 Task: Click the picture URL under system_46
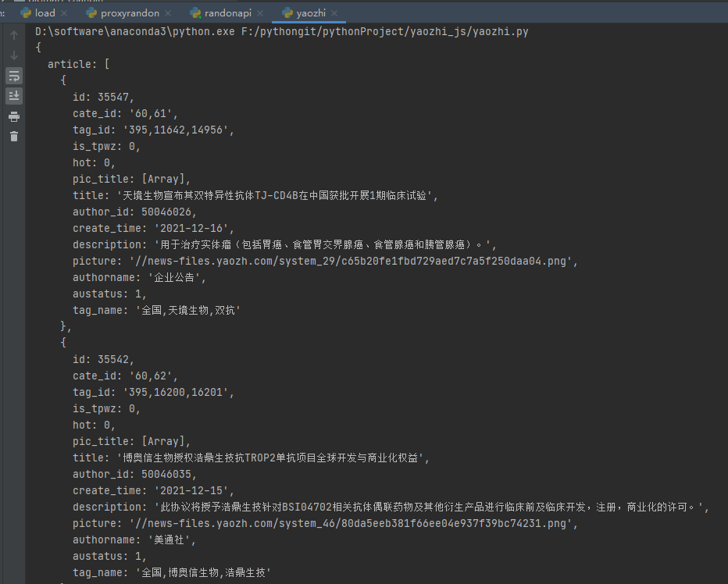(x=325, y=523)
